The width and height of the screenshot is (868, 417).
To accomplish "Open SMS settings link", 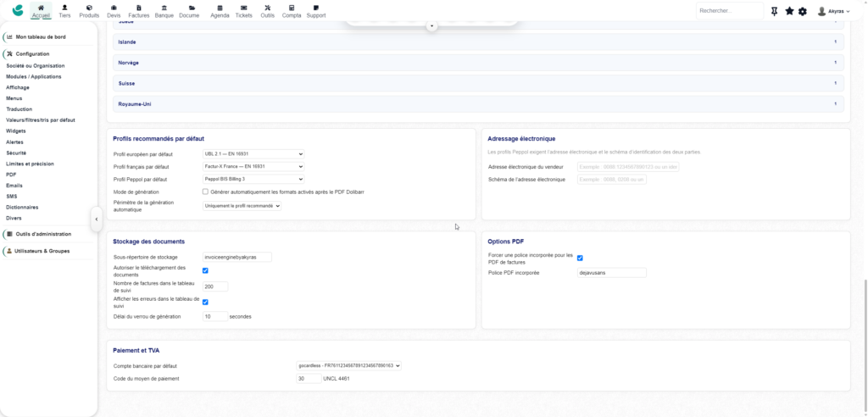I will click(x=11, y=196).
